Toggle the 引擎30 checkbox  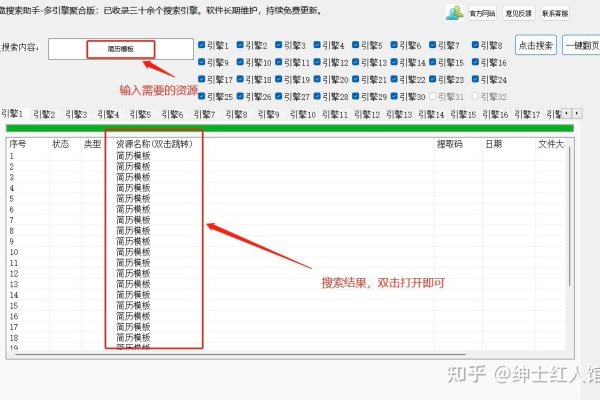point(394,96)
